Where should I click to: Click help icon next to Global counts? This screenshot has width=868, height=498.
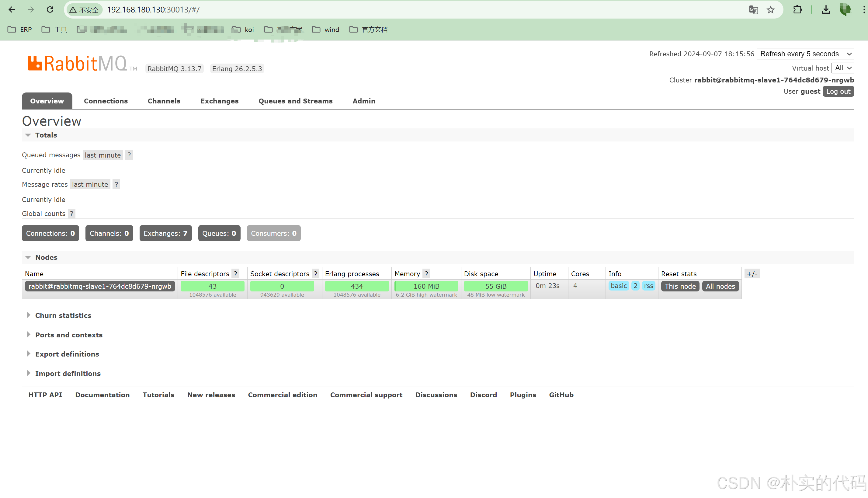pyautogui.click(x=71, y=214)
